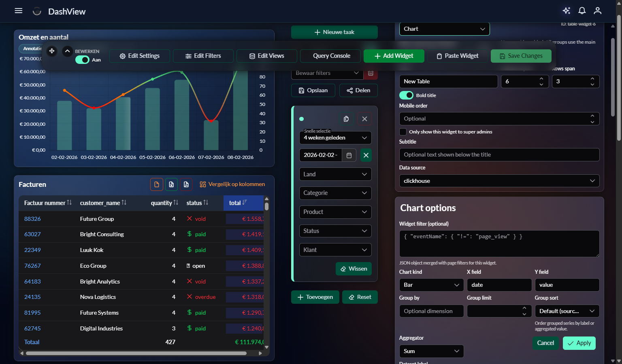Disable the Bold title toggle
This screenshot has width=622, height=364.
(x=406, y=95)
